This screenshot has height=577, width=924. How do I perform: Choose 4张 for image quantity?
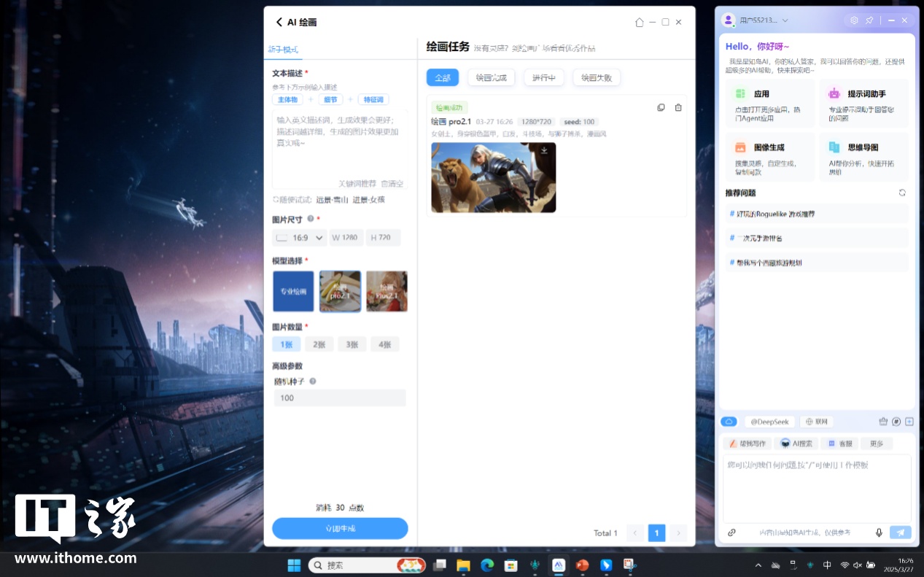[x=384, y=344]
